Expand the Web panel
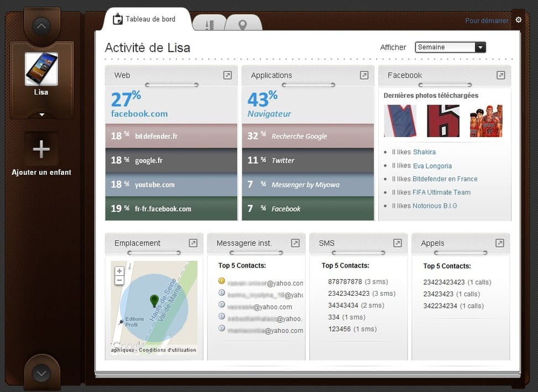Viewport: 538px width, 392px height. point(227,75)
